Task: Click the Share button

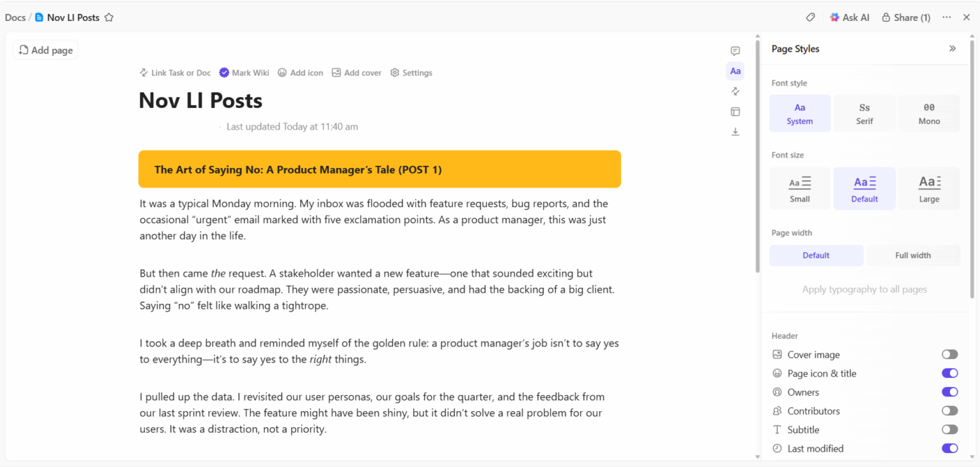Action: [906, 17]
